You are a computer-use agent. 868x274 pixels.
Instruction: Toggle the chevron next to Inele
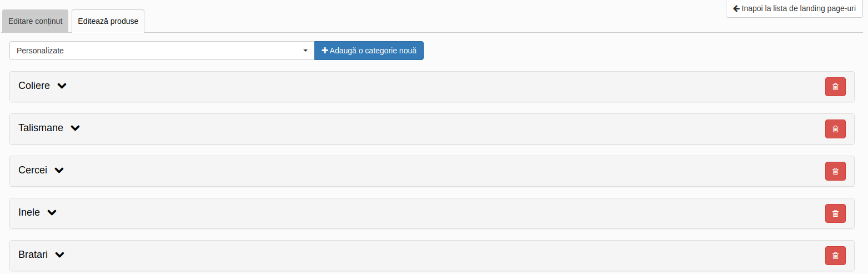pos(52,213)
